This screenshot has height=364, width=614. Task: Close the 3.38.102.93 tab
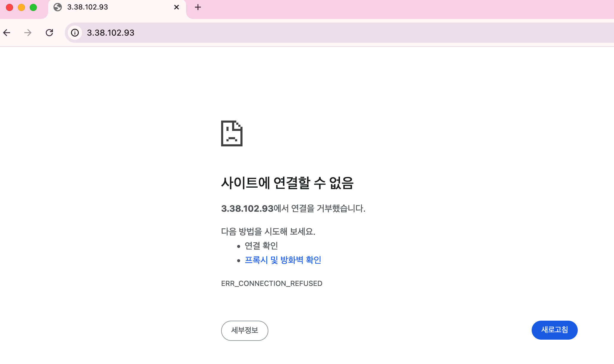177,7
